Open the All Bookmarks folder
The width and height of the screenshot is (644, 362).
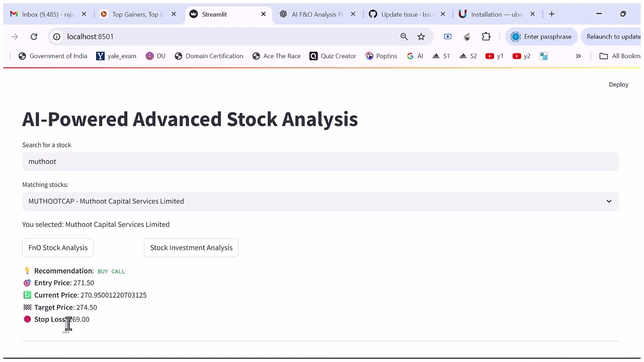click(x=620, y=56)
